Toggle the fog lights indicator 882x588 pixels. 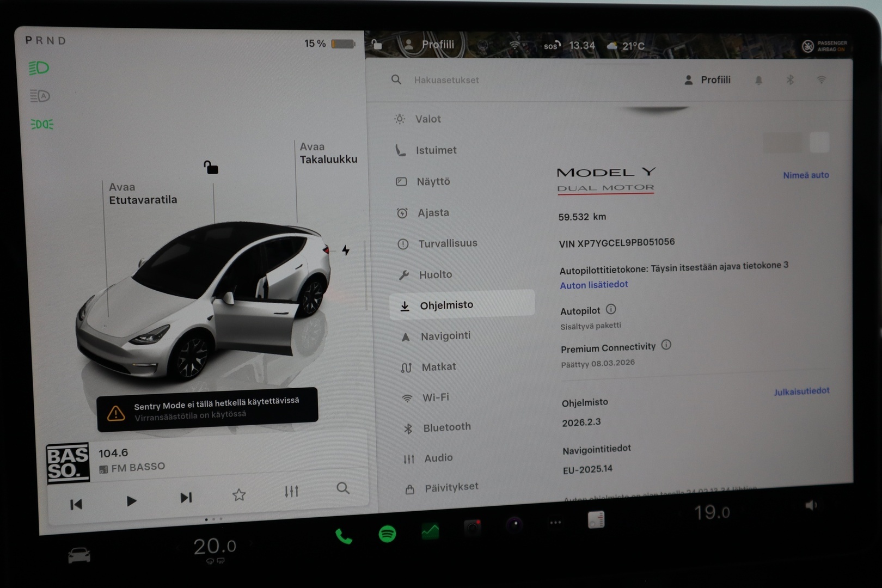[x=41, y=124]
